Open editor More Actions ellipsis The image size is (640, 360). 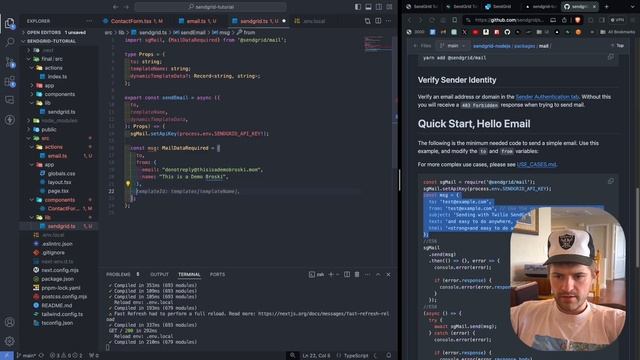click(x=388, y=21)
